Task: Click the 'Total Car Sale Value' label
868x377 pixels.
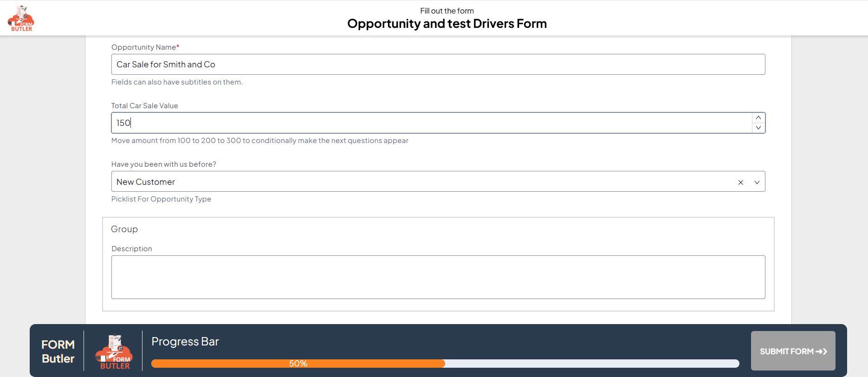Action: [x=145, y=106]
